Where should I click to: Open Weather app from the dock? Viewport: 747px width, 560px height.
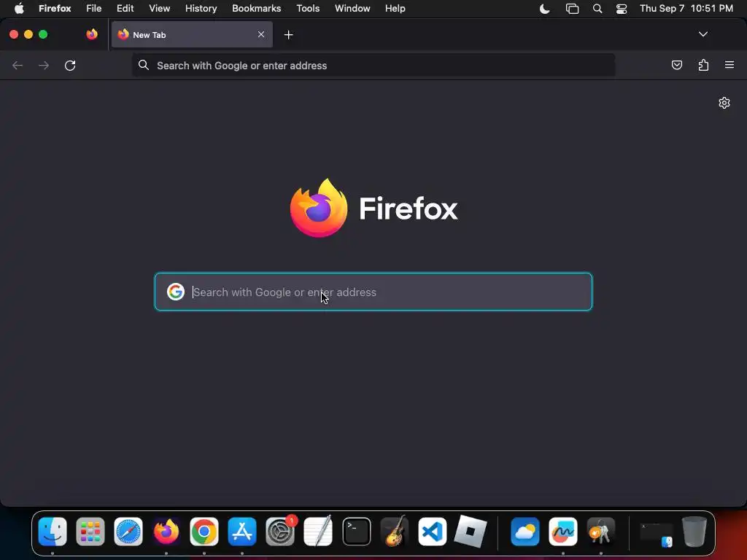pyautogui.click(x=525, y=531)
